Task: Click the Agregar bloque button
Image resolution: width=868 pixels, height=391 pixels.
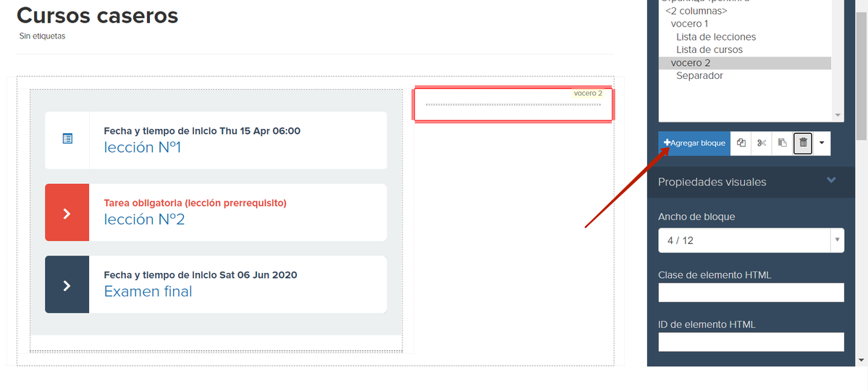Action: [694, 143]
